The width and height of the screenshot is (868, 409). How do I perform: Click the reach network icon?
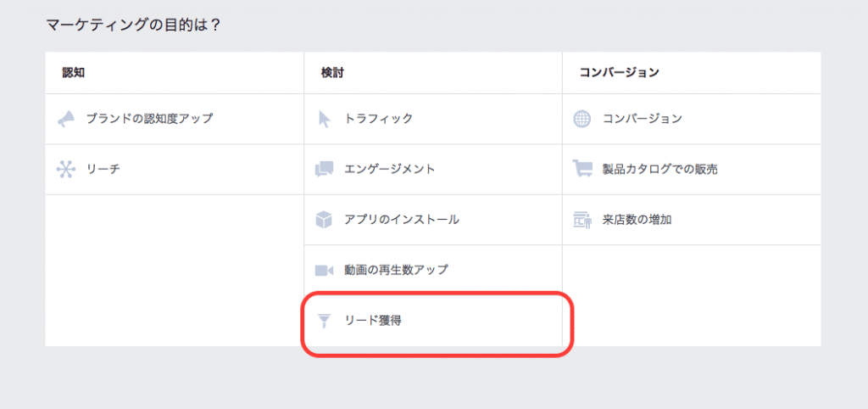(66, 169)
